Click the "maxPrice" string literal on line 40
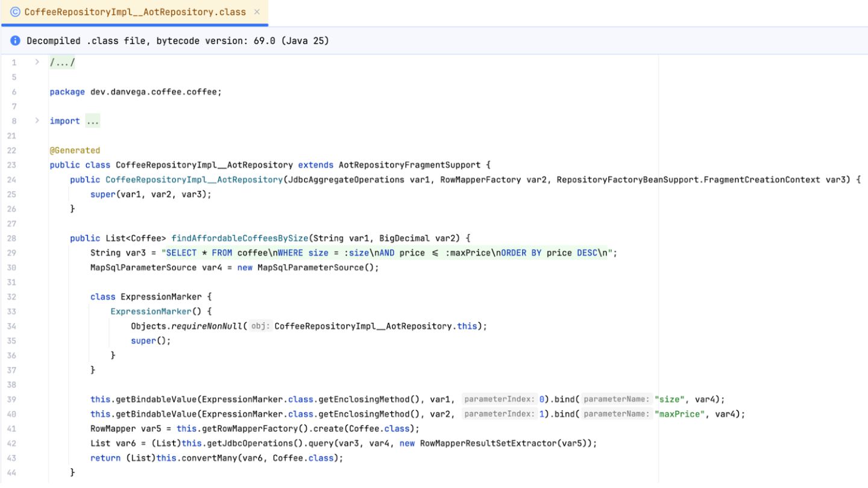The height and width of the screenshot is (488, 868). [x=682, y=414]
